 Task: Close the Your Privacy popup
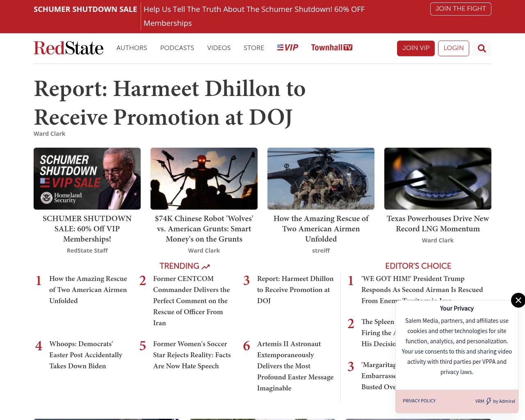pyautogui.click(x=518, y=300)
